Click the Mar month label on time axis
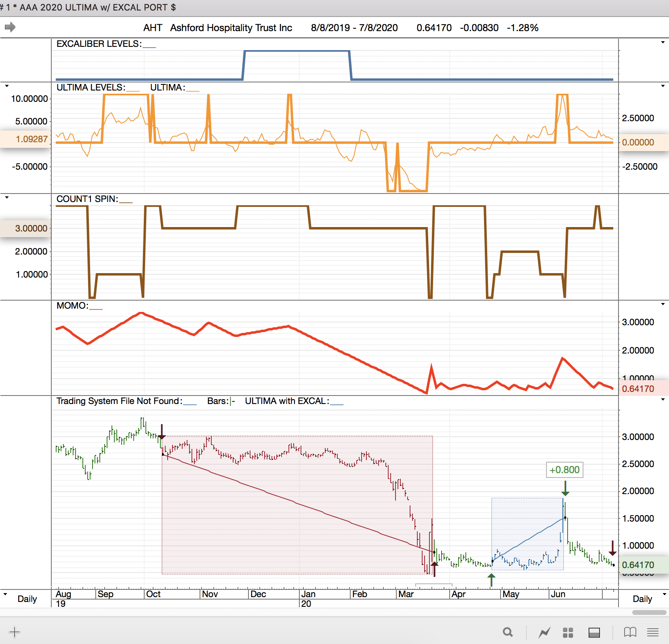Screen dimensions: 669x644 click(x=406, y=594)
